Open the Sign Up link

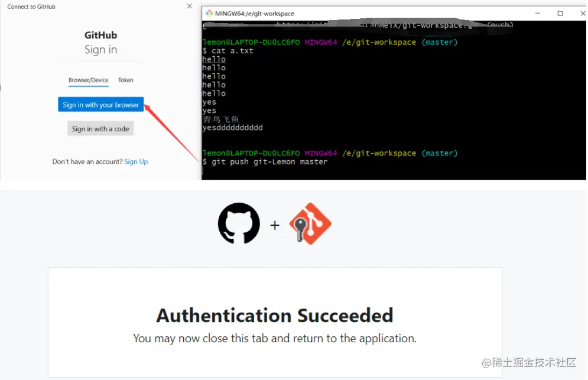(x=136, y=162)
